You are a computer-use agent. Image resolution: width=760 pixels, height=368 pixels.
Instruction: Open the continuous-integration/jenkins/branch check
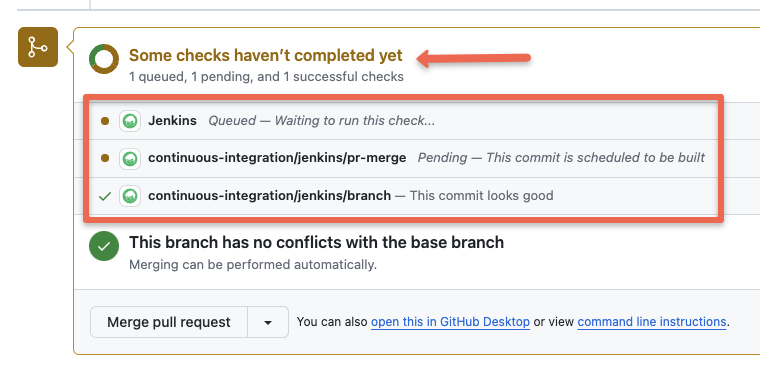269,195
